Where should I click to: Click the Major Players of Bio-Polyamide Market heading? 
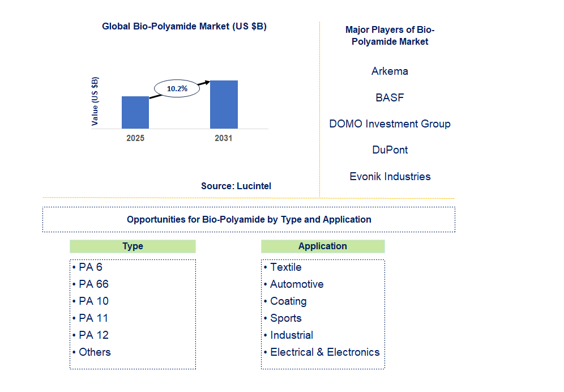pos(390,36)
